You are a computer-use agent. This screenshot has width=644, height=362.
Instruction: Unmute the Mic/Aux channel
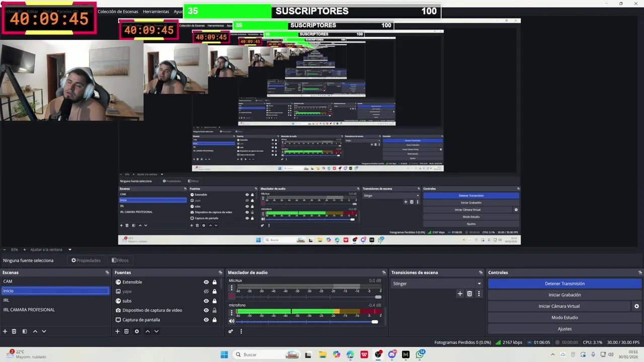(231, 296)
